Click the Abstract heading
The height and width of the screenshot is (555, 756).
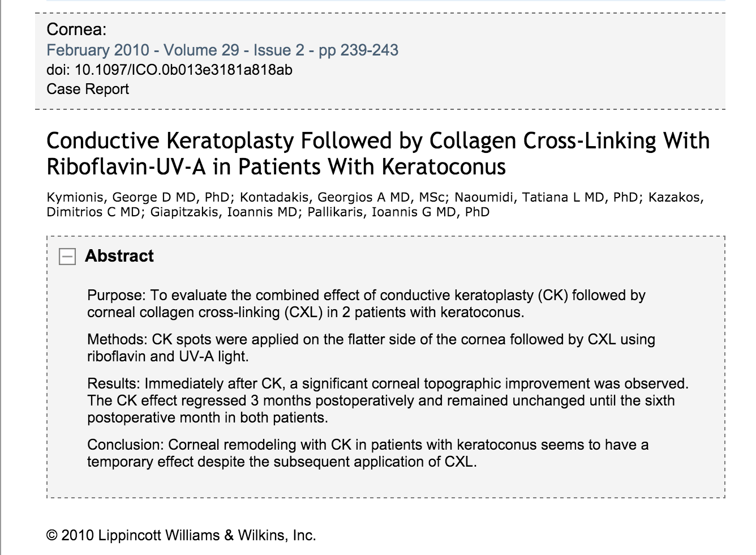119,256
